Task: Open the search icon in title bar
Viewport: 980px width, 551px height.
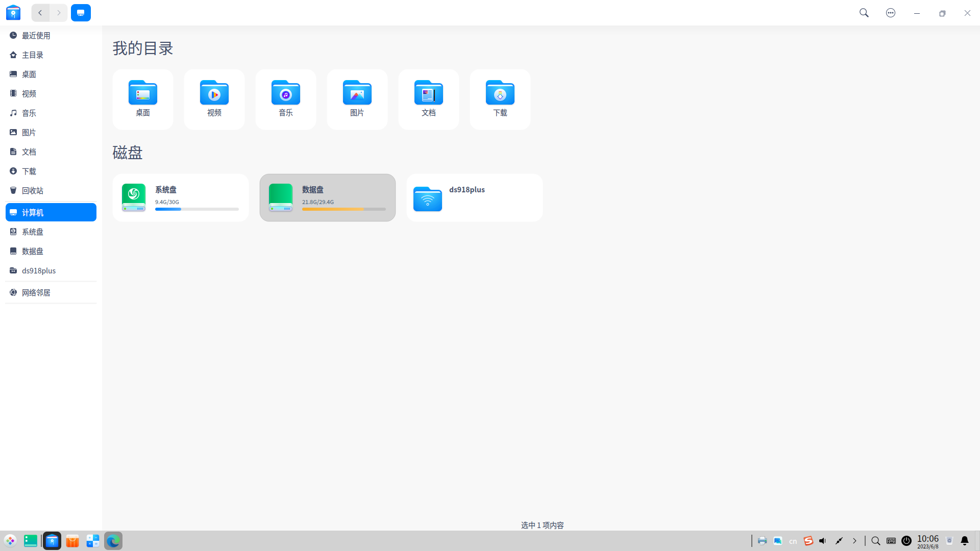Action: coord(864,13)
